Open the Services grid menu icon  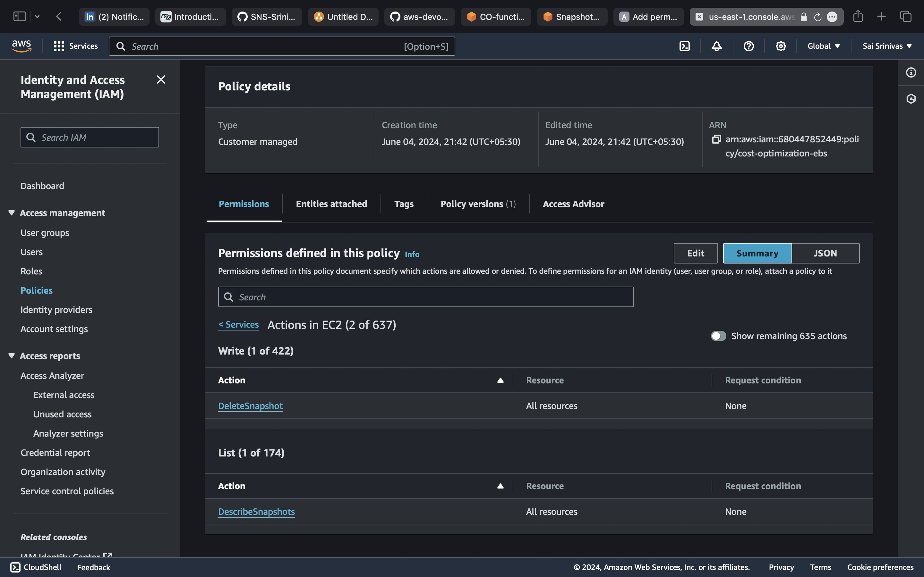[59, 46]
